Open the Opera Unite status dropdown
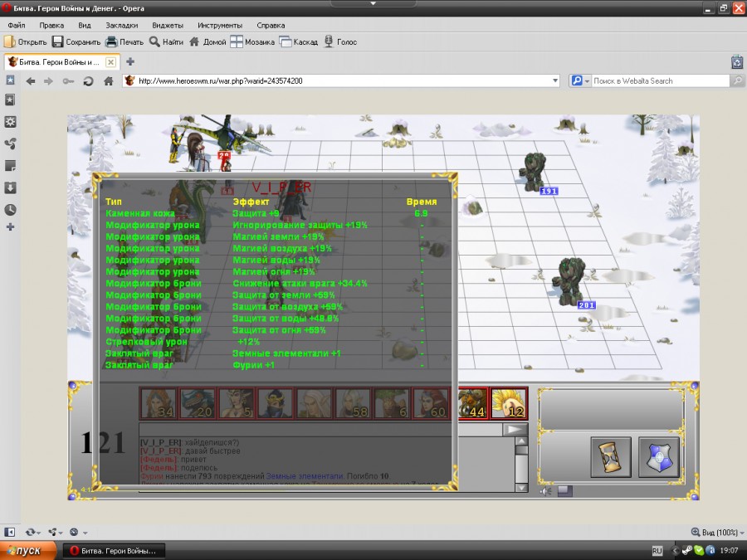 tap(56, 532)
